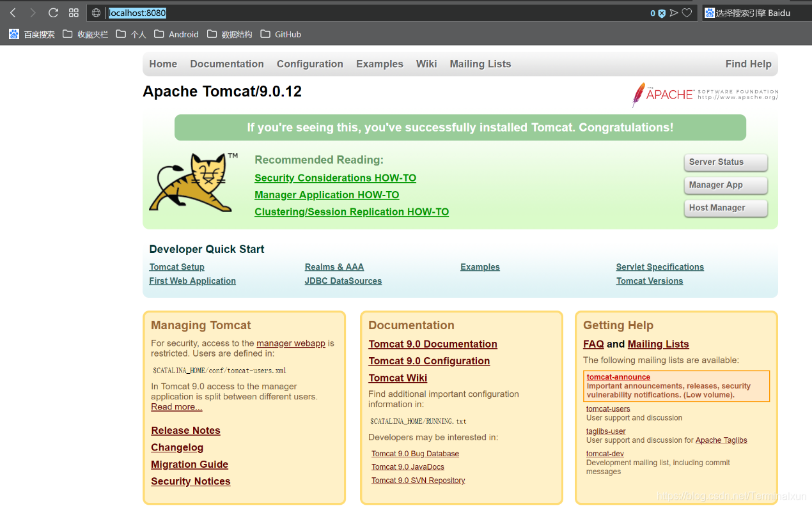Viewport: 812px width, 508px height.
Task: Click the send arrow icon in address bar
Action: tap(674, 13)
